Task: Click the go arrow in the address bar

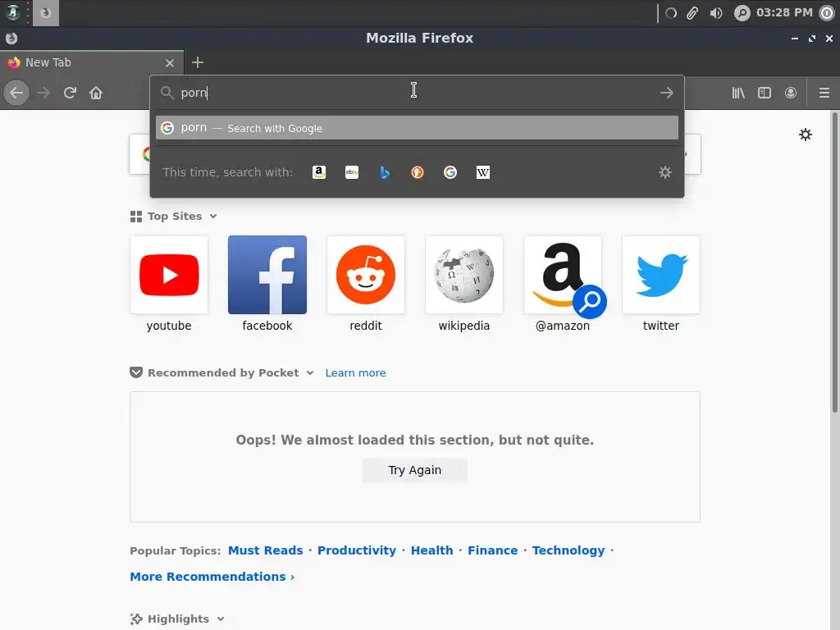Action: point(666,93)
